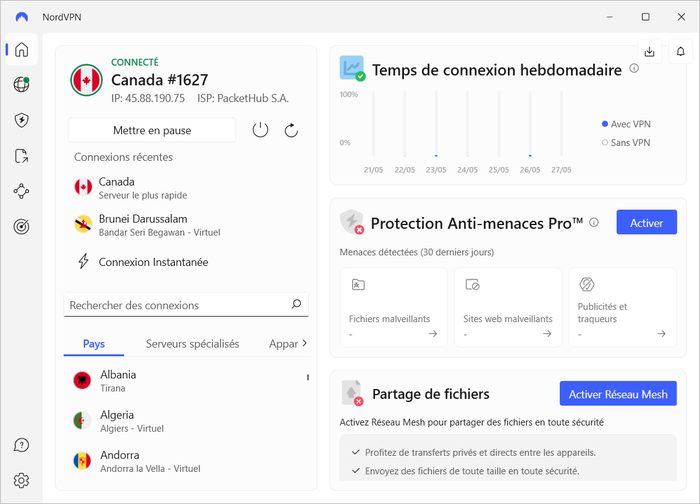Click the power disconnect icon
700x504 pixels.
pyautogui.click(x=260, y=130)
